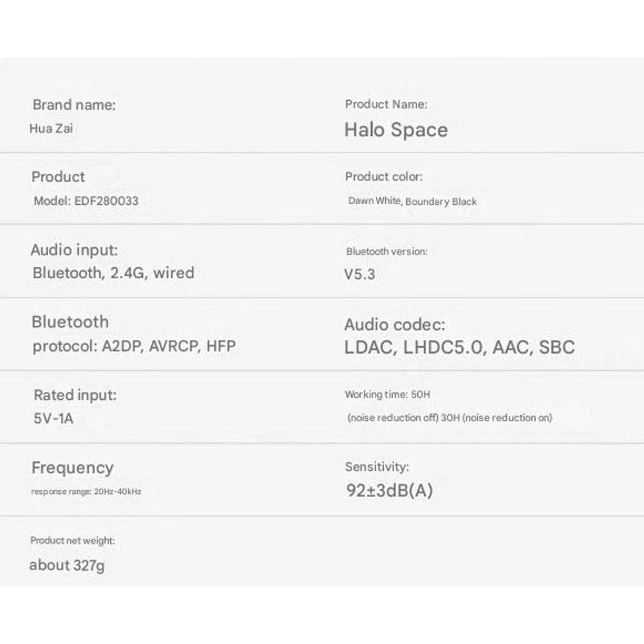Viewport: 644px width, 644px height.
Task: Click the "Product color:" label
Action: (384, 176)
